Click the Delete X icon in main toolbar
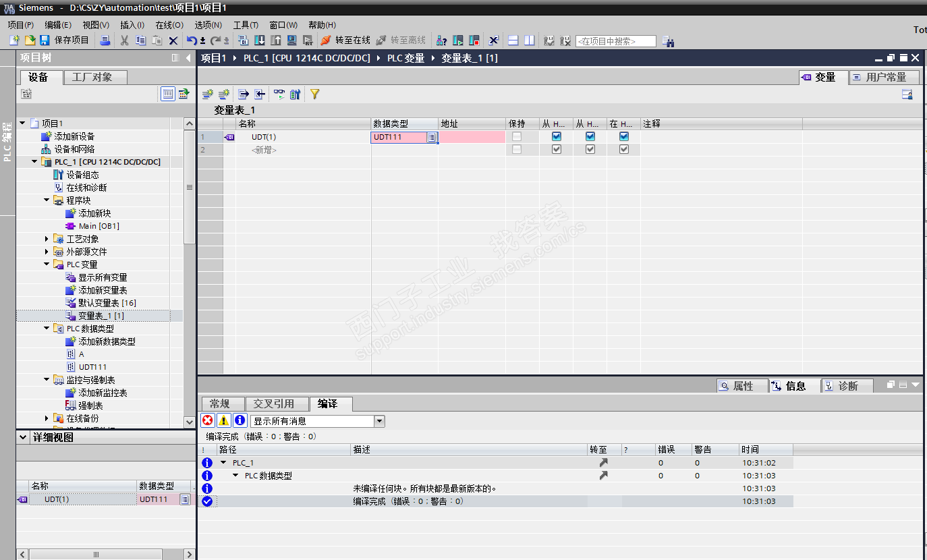927x560 pixels. [173, 40]
